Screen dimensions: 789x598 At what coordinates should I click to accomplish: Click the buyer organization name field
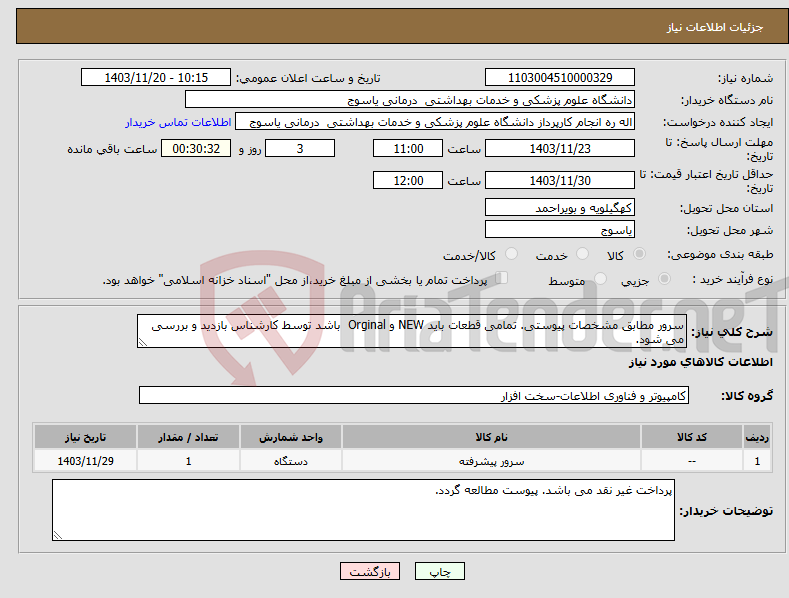[x=410, y=100]
